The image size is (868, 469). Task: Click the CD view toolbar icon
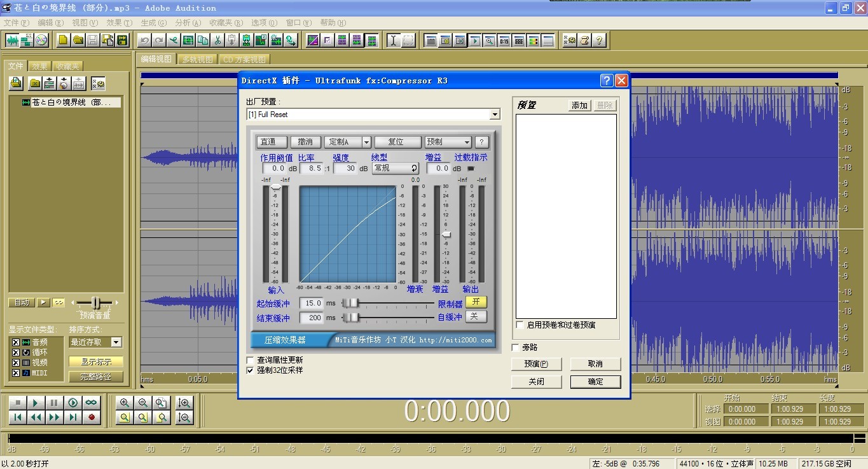click(41, 40)
